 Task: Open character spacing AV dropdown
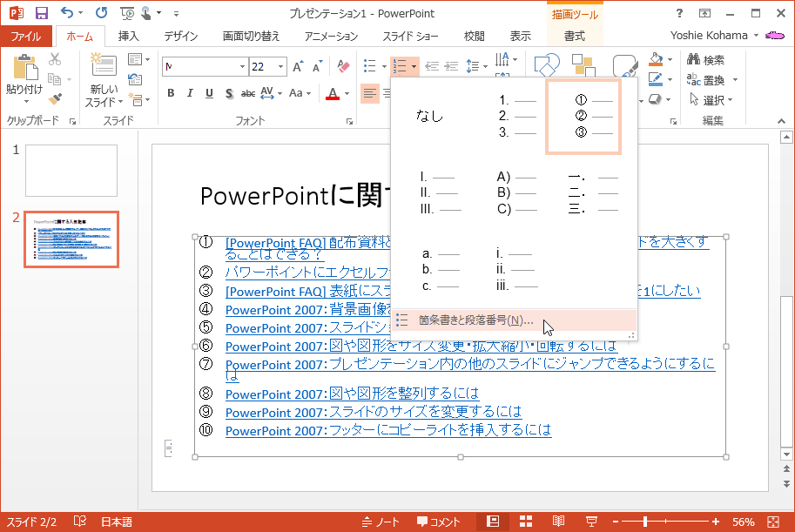click(279, 94)
